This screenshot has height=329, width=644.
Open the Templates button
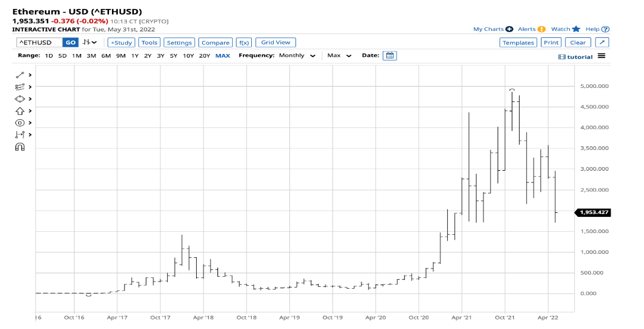[518, 42]
